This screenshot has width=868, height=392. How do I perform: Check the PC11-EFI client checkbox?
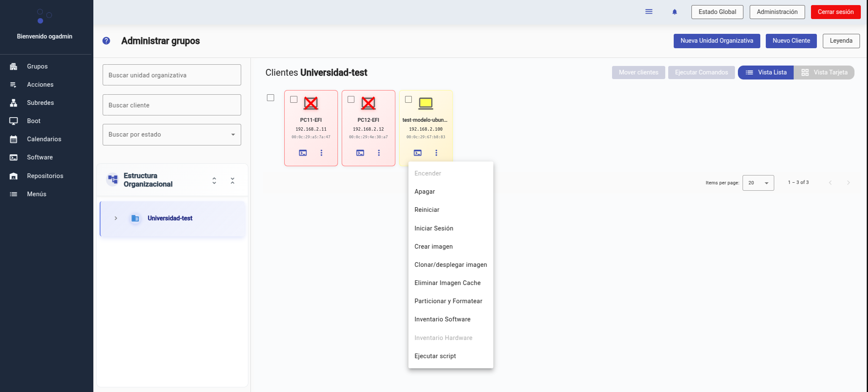[294, 99]
